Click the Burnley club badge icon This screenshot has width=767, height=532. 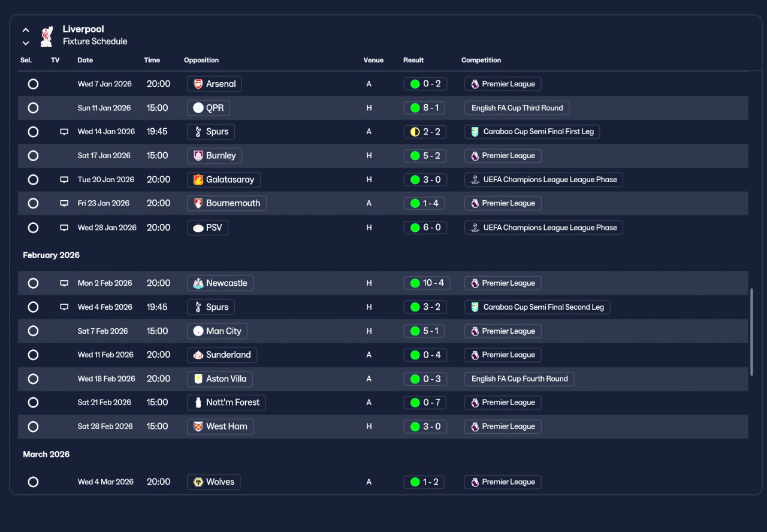(x=198, y=156)
